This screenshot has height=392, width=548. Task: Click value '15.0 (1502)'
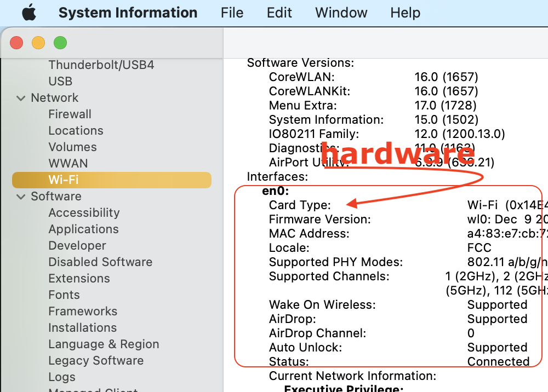coord(446,120)
